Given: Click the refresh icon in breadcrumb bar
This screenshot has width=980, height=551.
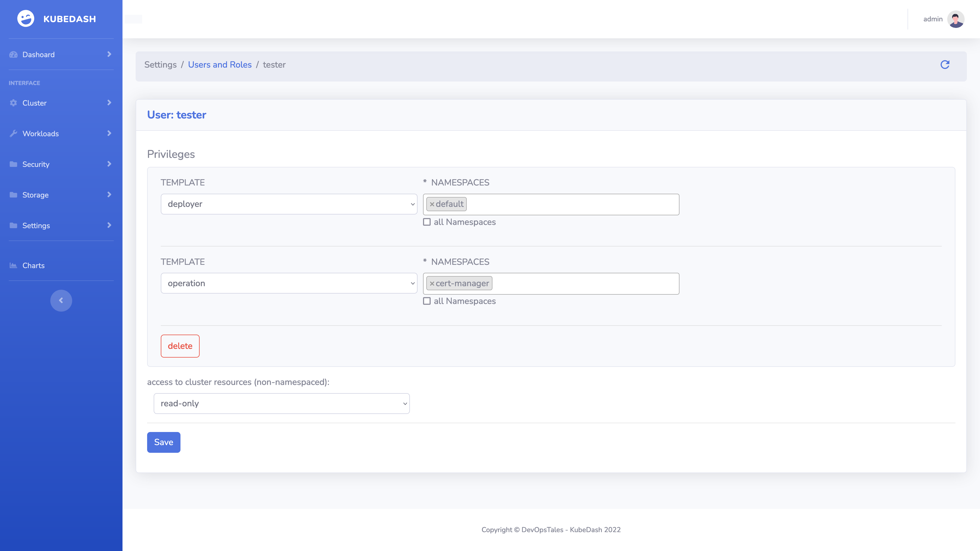Looking at the screenshot, I should (x=945, y=65).
